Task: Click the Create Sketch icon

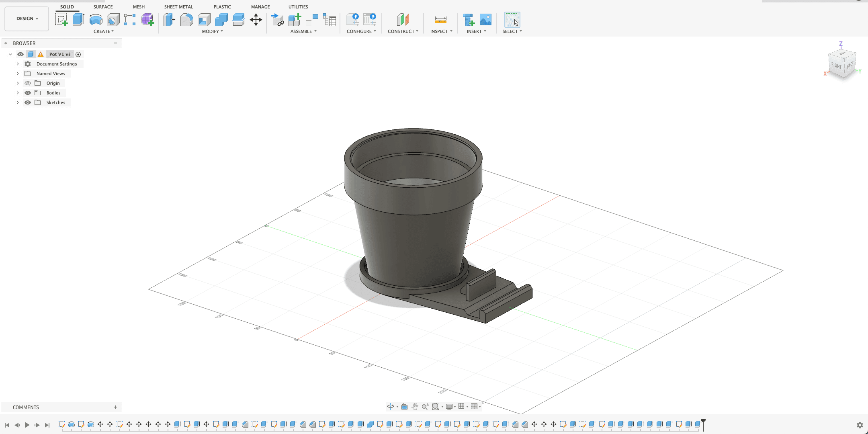Action: pyautogui.click(x=61, y=19)
